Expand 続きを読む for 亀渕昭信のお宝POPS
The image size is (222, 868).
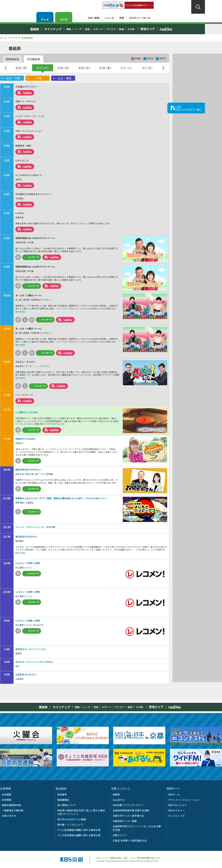[x=20, y=553]
